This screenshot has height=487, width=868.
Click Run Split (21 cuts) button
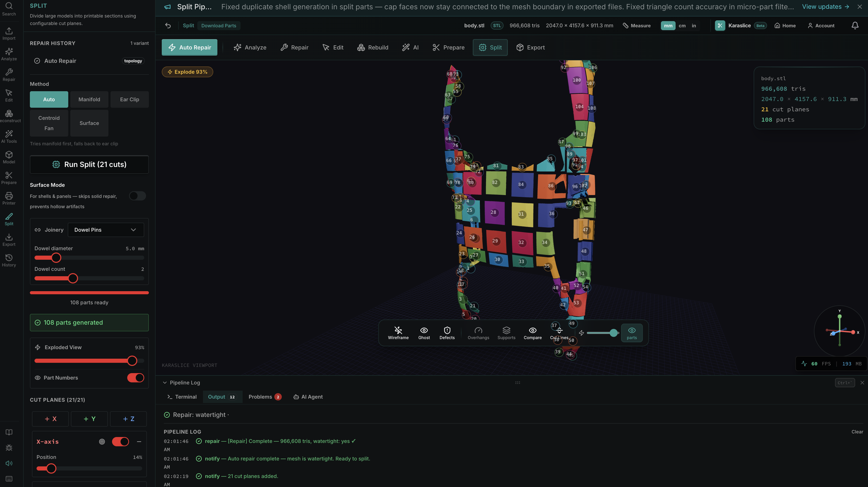coord(89,164)
